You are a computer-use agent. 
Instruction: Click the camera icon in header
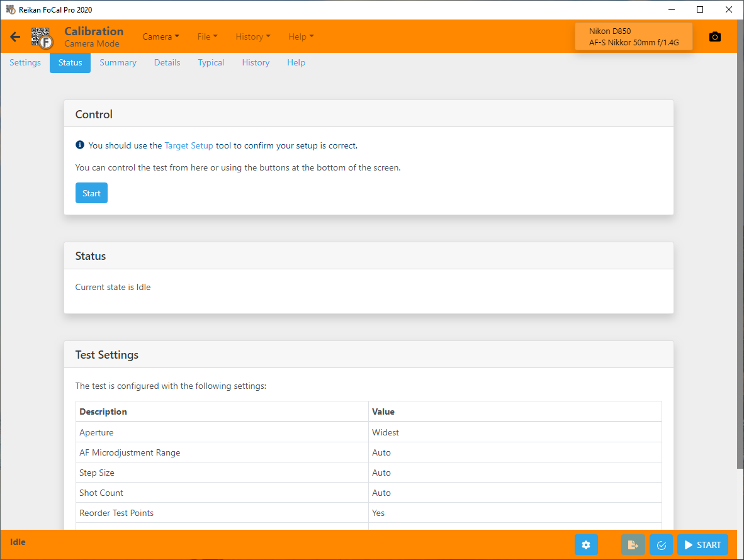(714, 37)
